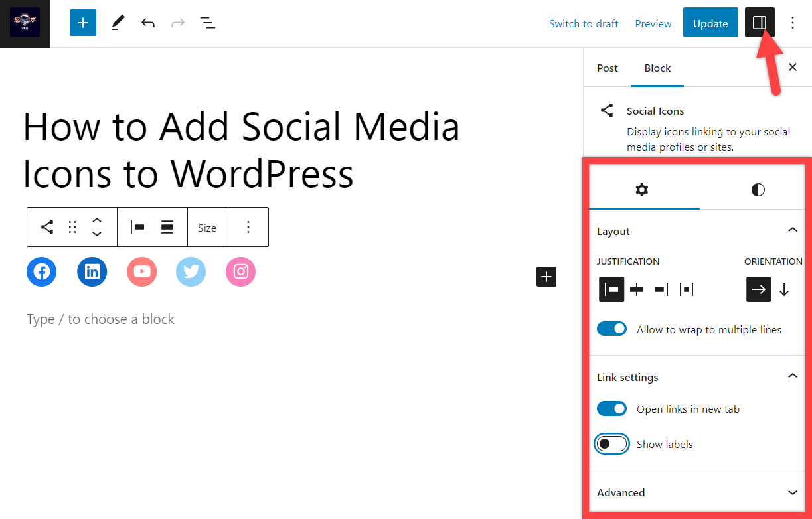Enable the Show labels switch

pos(611,444)
